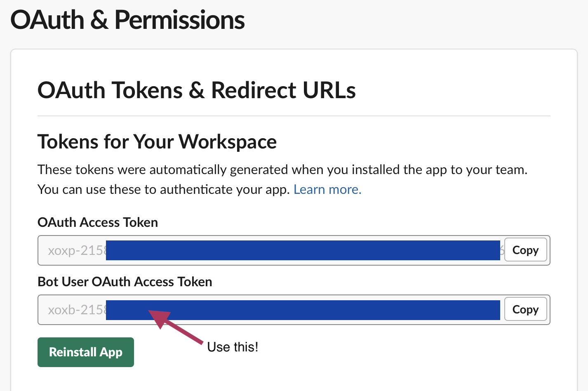The width and height of the screenshot is (588, 391).
Task: Open the Learn more link
Action: click(327, 189)
